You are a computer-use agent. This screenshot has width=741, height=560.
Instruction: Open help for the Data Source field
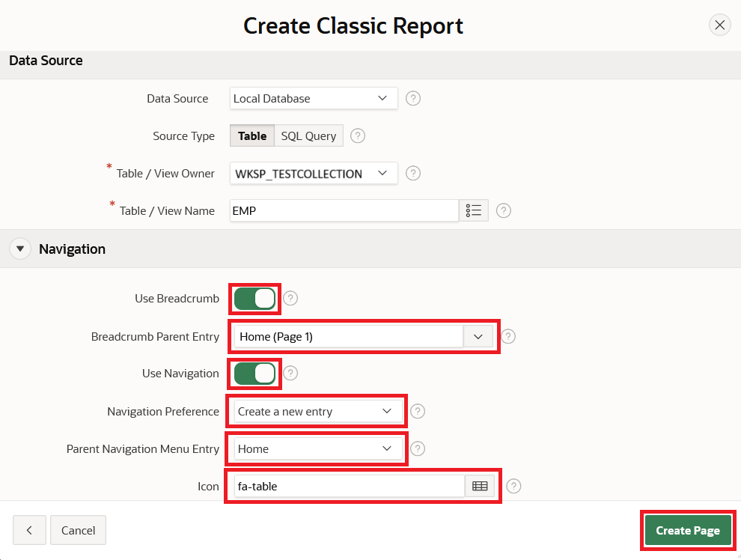click(413, 98)
